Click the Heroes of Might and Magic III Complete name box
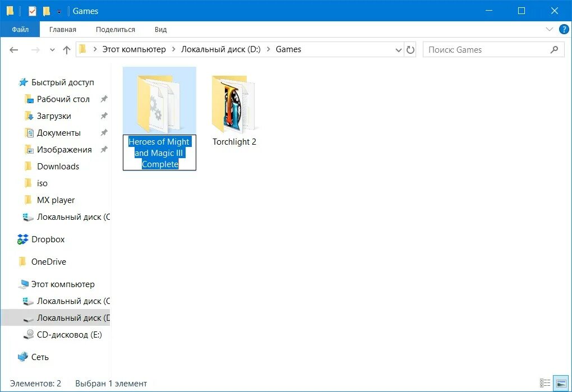 pyautogui.click(x=159, y=153)
